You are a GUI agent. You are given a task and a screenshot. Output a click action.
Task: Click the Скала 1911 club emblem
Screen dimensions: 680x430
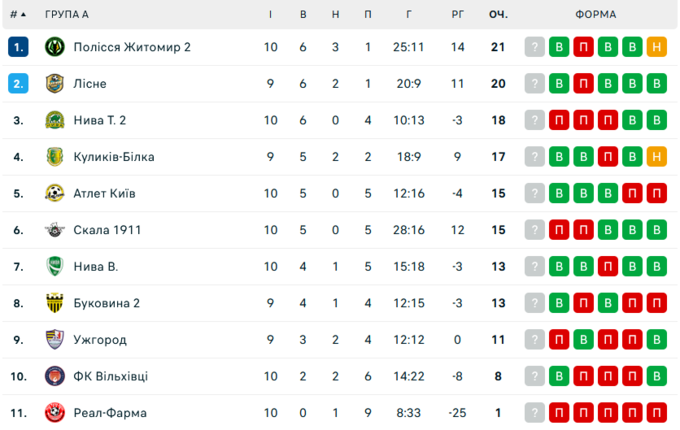(x=54, y=230)
